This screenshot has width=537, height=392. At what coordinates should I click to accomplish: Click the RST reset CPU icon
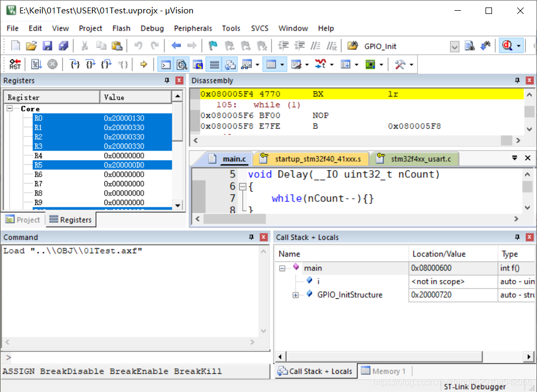(x=14, y=64)
